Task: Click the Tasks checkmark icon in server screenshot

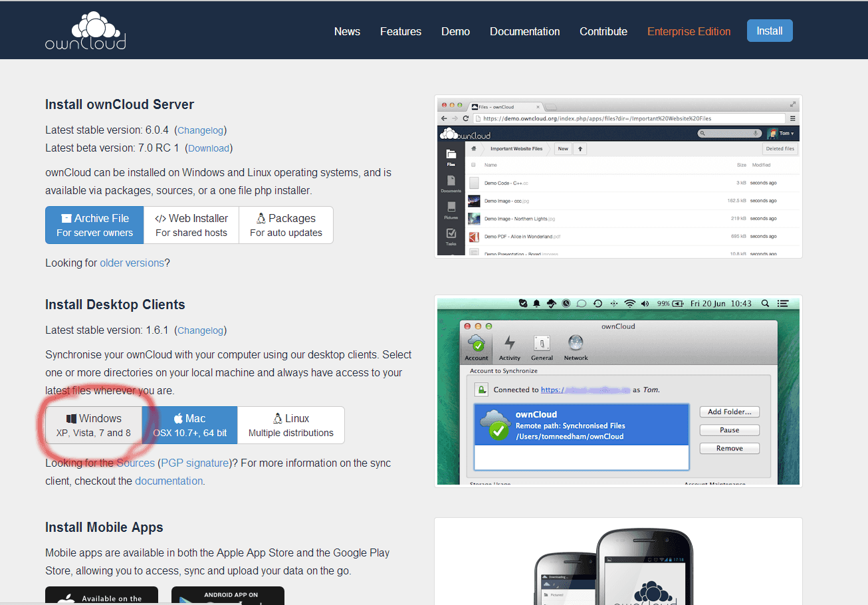Action: 451,237
